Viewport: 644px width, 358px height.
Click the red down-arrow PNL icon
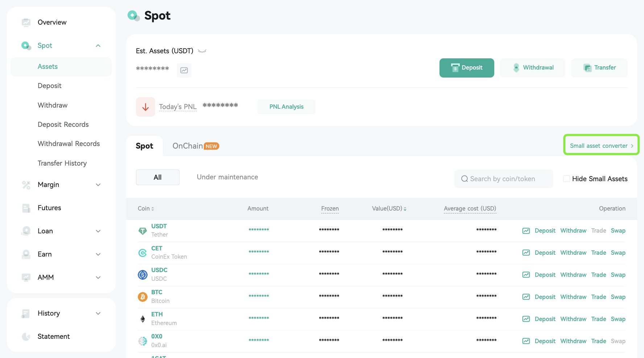[145, 107]
